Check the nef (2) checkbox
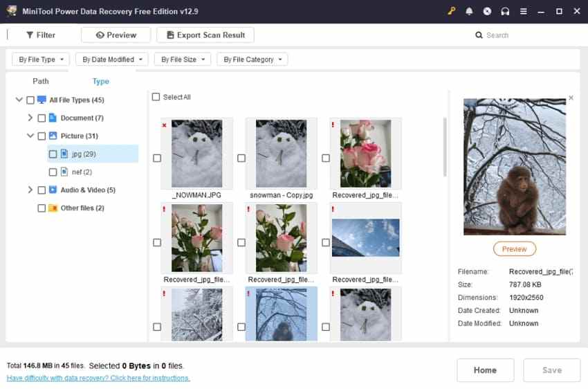 pos(53,172)
